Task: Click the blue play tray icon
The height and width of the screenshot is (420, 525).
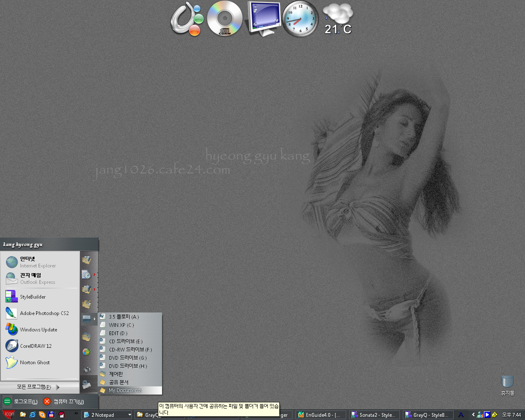Action: [487, 415]
